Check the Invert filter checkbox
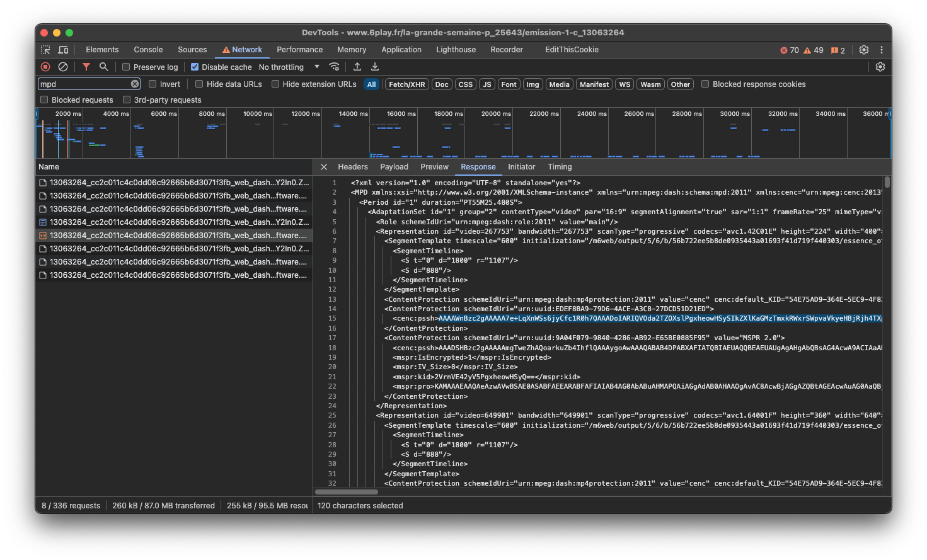 click(x=153, y=84)
